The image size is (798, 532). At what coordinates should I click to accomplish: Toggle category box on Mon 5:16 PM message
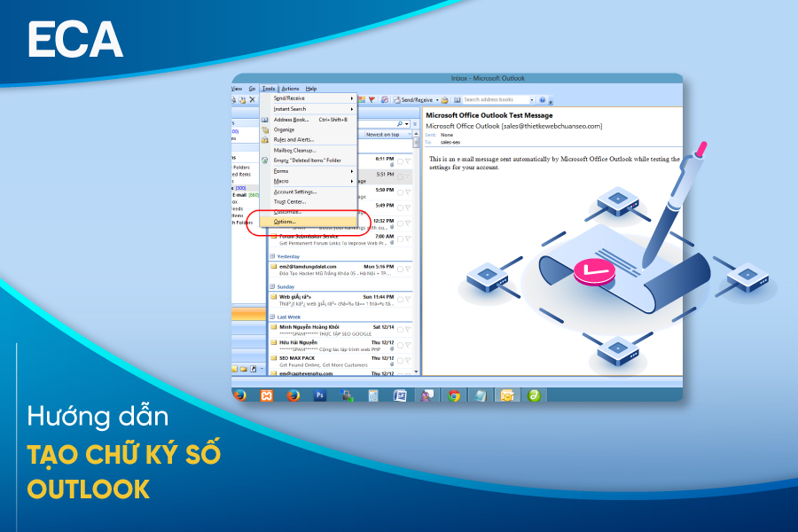pyautogui.click(x=400, y=269)
